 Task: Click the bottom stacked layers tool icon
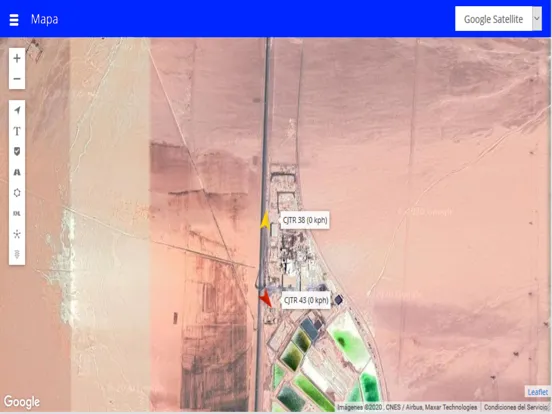click(17, 254)
